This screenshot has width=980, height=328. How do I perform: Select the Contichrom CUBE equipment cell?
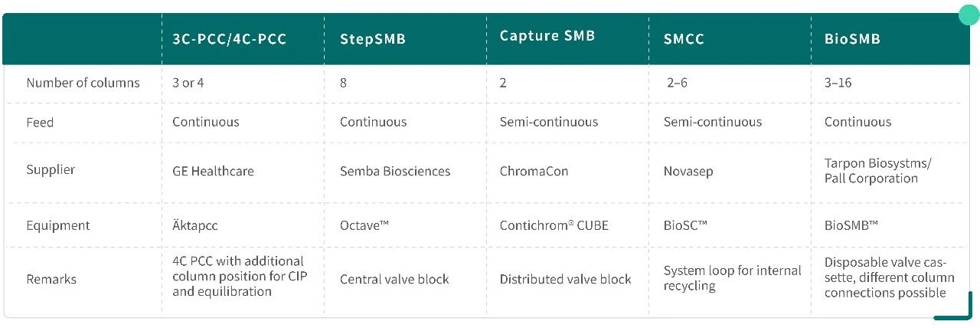(554, 225)
